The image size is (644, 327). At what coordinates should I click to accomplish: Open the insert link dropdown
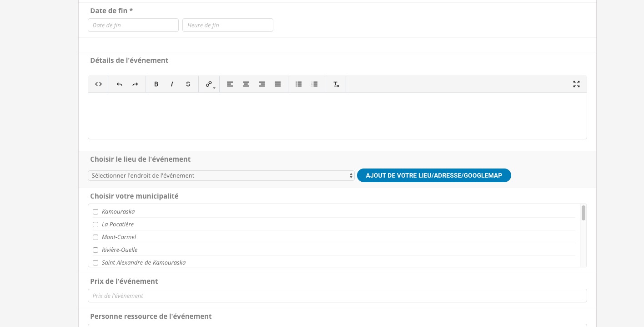(210, 84)
